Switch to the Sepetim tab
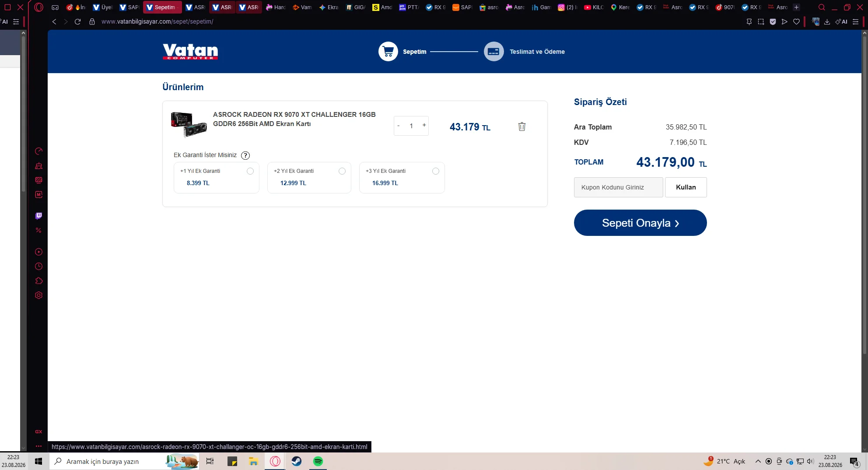 162,7
